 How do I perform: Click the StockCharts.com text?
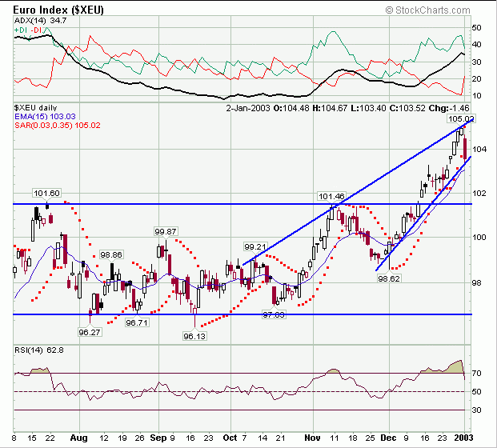click(428, 10)
